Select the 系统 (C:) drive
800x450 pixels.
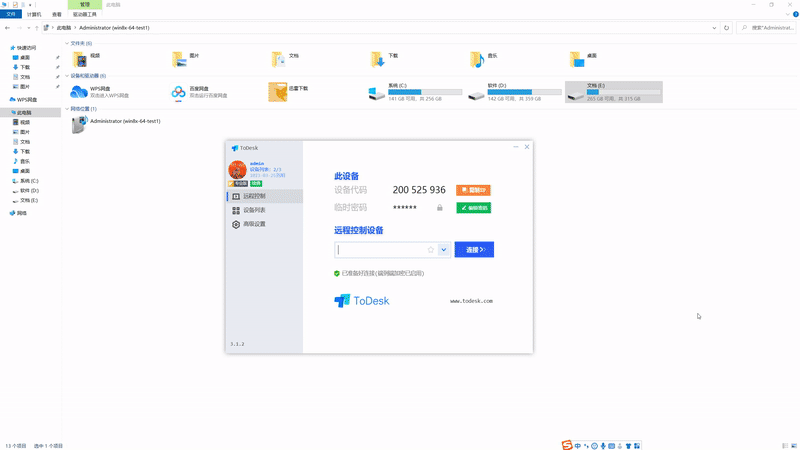(x=415, y=92)
